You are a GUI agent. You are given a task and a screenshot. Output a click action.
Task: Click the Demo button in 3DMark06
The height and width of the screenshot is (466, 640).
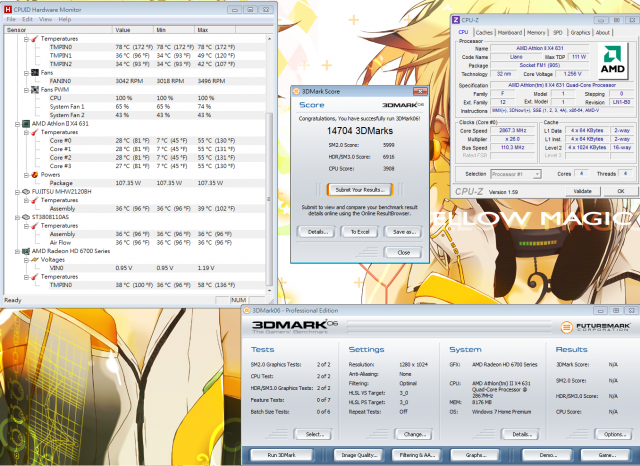[548, 455]
